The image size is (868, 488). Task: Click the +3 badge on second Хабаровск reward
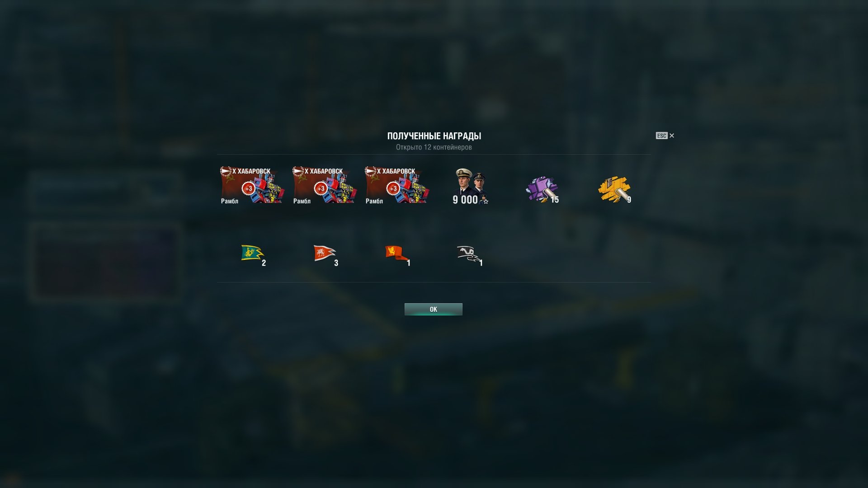coord(321,188)
